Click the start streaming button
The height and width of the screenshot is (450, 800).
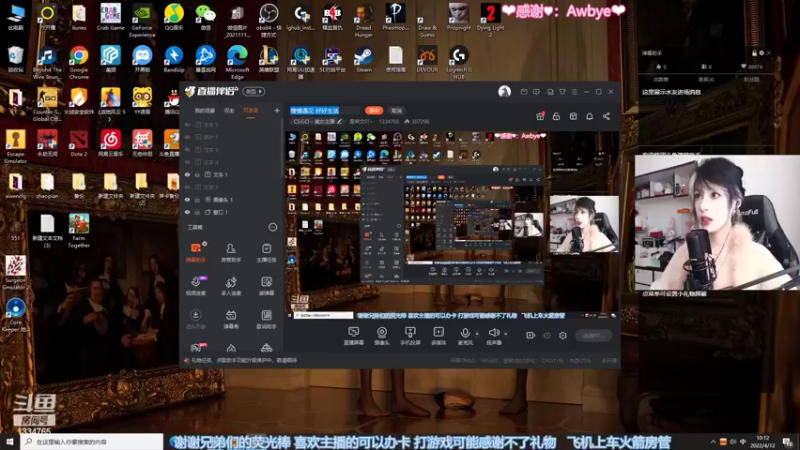[x=593, y=335]
